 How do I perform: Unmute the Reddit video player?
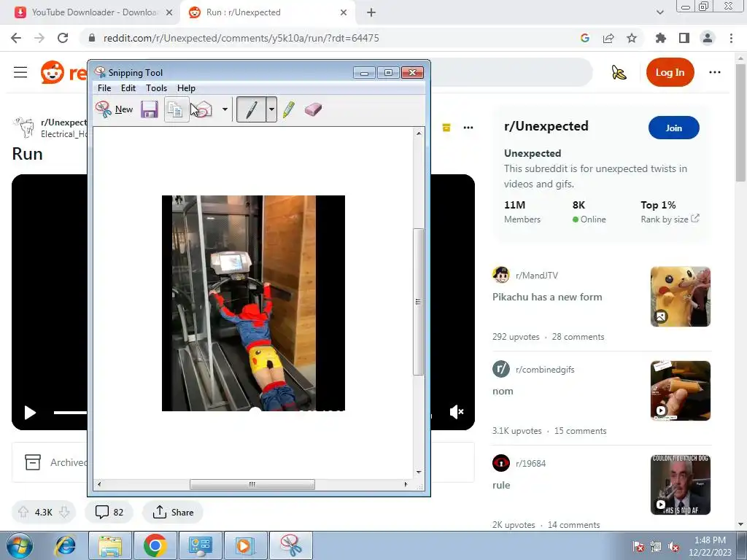(x=457, y=412)
